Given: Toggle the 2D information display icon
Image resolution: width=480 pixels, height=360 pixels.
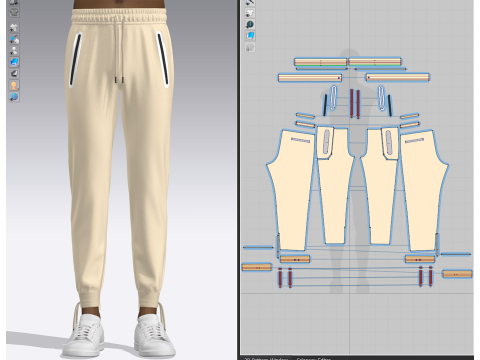Looking at the screenshot, I should pyautogui.click(x=250, y=24).
